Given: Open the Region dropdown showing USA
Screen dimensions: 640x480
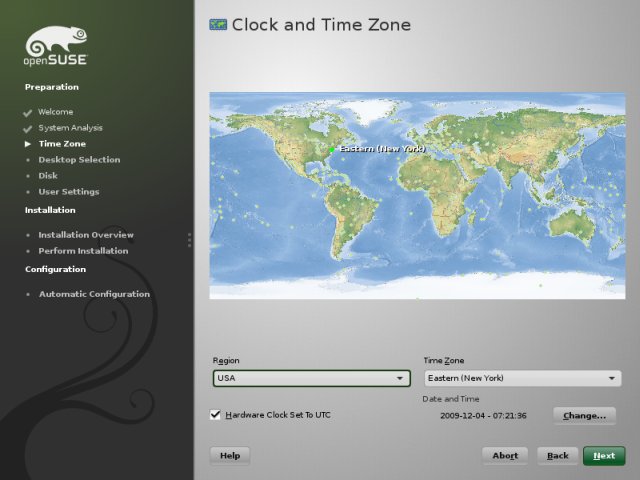Looking at the screenshot, I should 311,378.
